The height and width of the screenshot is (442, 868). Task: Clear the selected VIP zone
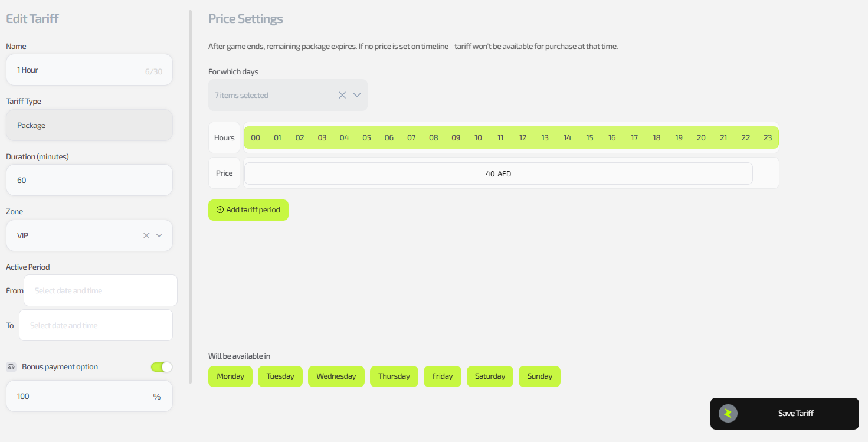point(146,235)
